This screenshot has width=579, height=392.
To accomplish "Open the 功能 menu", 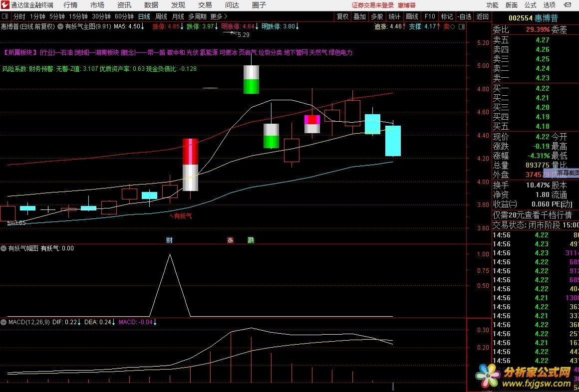I will tap(492, 5).
